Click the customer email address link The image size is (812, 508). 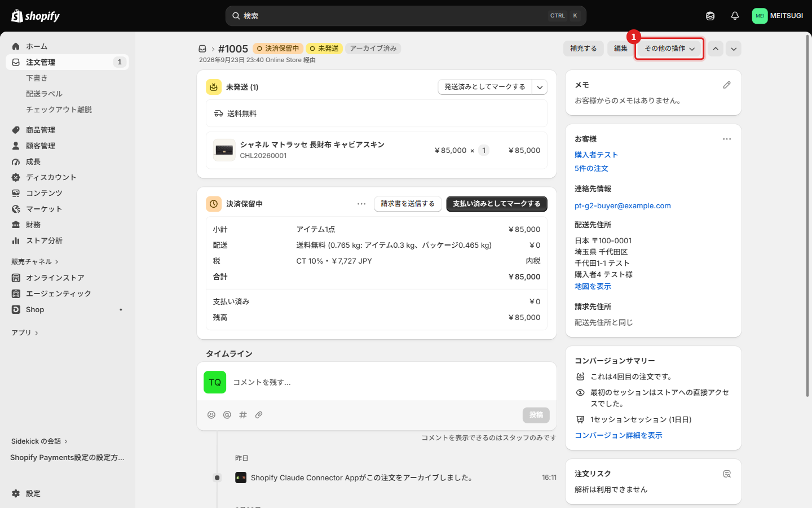(x=623, y=205)
